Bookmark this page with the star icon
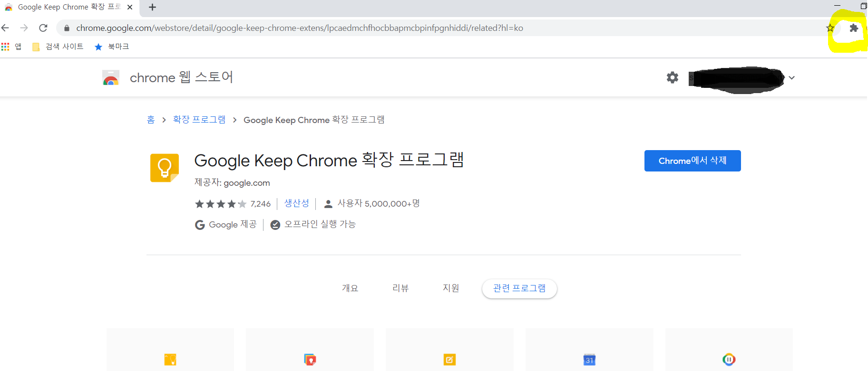 point(830,28)
